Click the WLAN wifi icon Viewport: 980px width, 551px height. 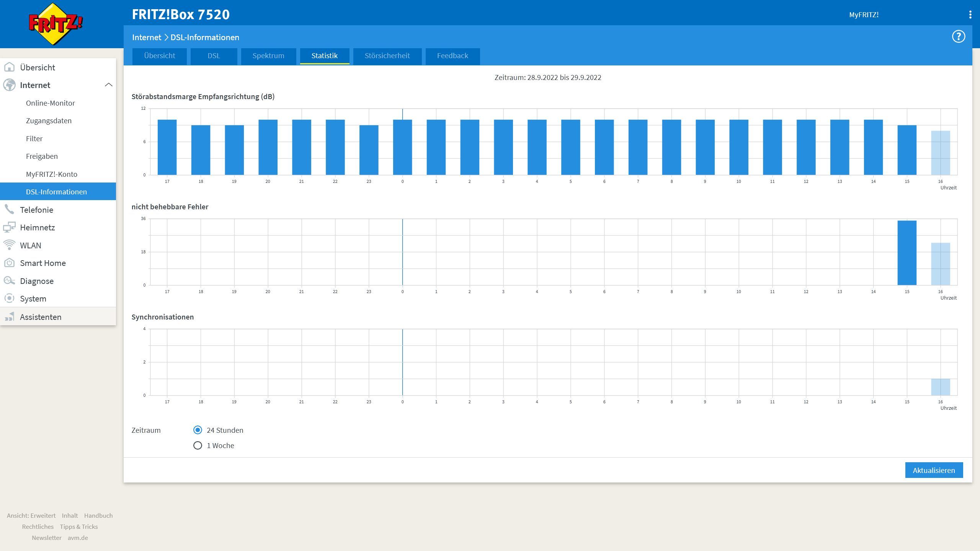[x=9, y=245]
